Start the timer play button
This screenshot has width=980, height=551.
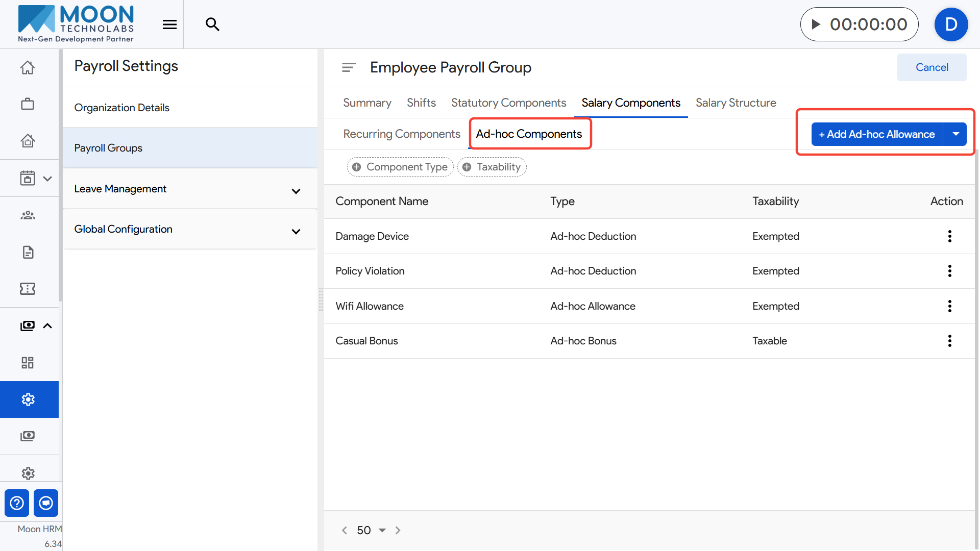[816, 24]
